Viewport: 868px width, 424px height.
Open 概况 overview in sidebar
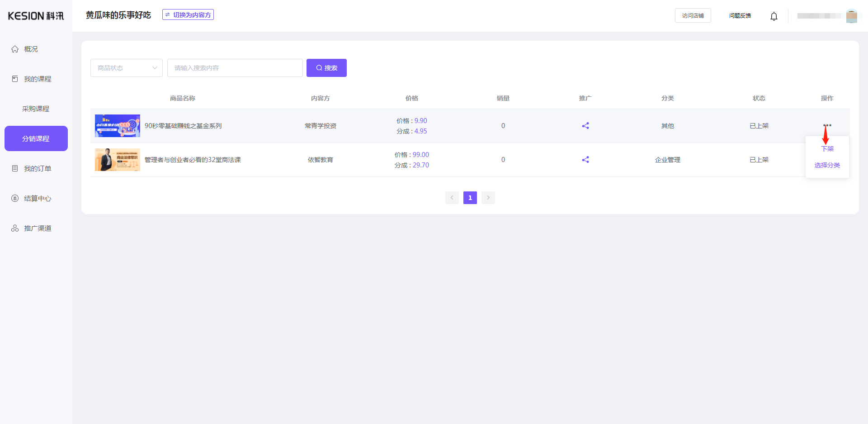point(31,49)
